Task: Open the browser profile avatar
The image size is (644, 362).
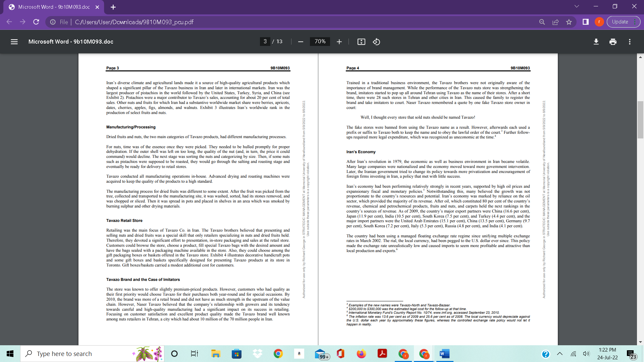Action: [x=599, y=22]
